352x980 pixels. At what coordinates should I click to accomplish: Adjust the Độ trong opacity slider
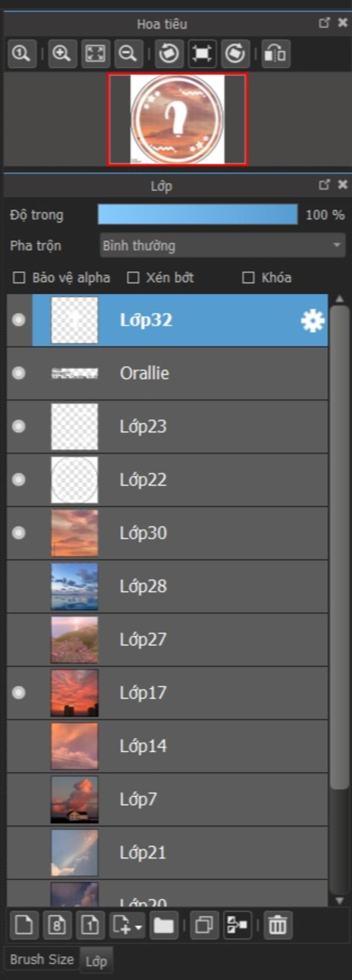(198, 215)
